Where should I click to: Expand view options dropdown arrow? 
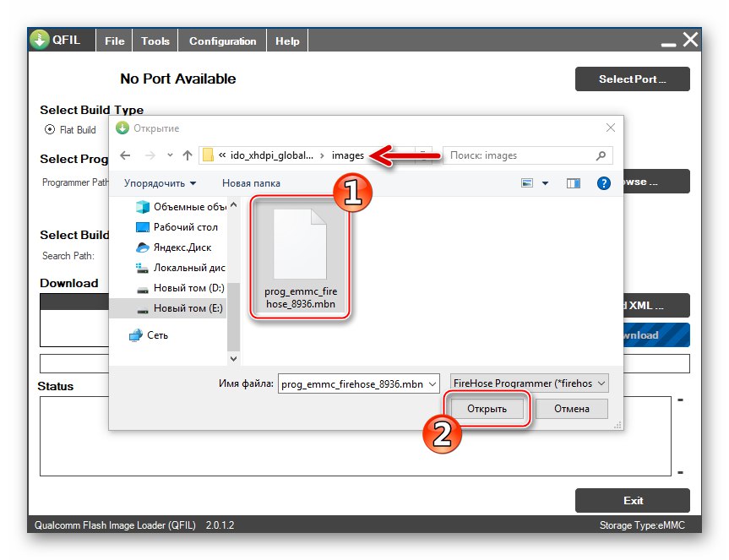pyautogui.click(x=546, y=183)
